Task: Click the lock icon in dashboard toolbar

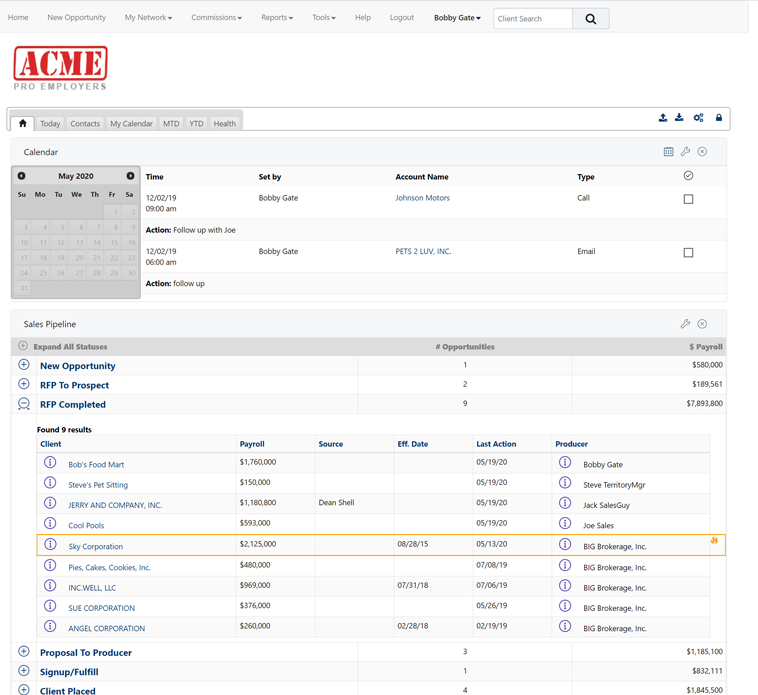Action: point(718,118)
